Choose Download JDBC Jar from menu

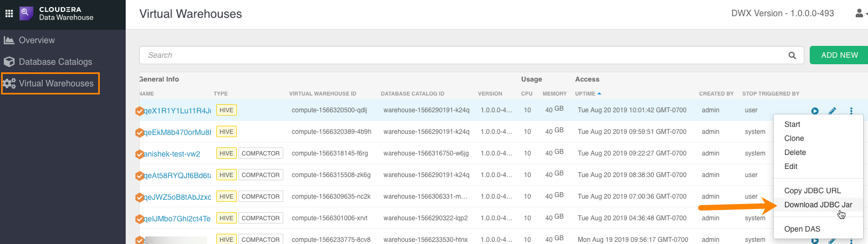coord(818,205)
